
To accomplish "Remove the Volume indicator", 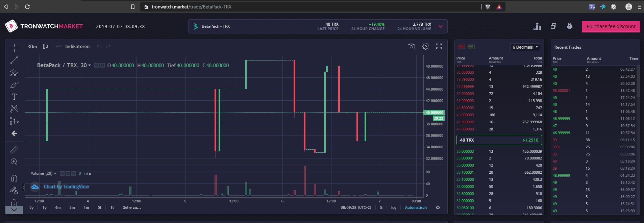I will [x=74, y=173].
